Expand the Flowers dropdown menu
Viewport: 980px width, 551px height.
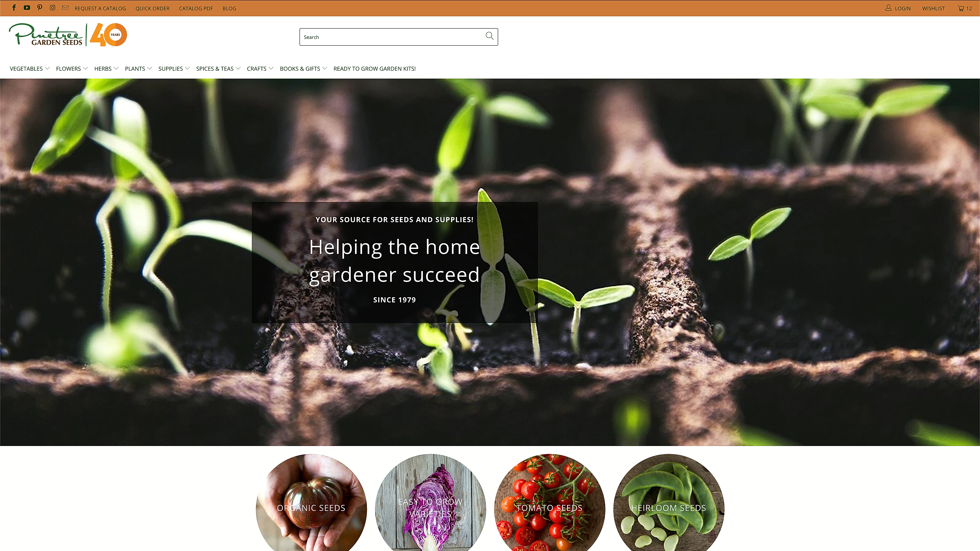(x=72, y=69)
